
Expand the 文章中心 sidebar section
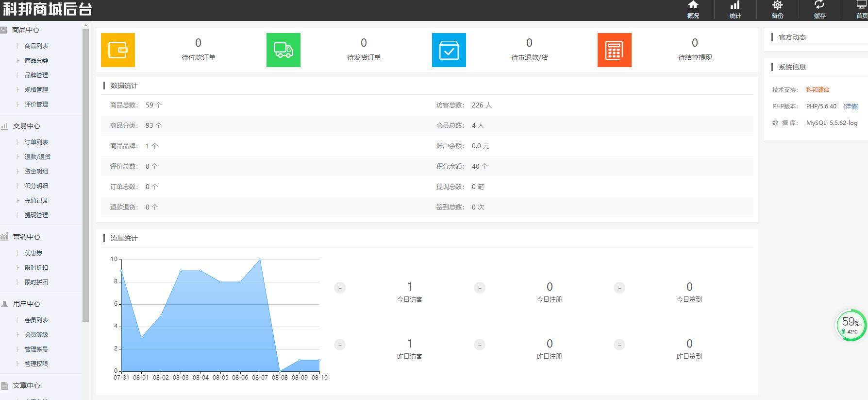(x=26, y=385)
